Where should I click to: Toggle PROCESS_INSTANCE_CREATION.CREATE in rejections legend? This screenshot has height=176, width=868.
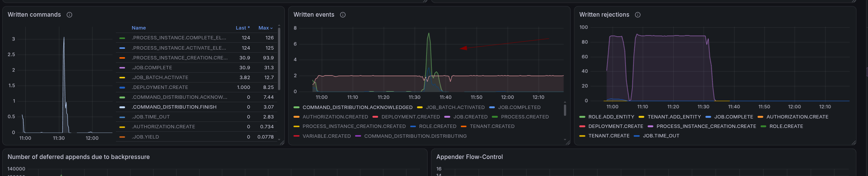(x=706, y=126)
